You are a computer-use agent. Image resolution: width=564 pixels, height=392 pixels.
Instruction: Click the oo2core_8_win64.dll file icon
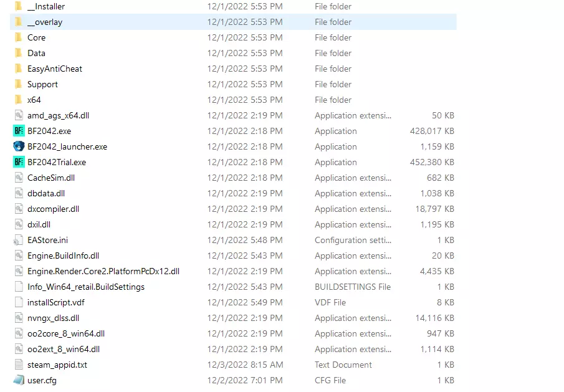(x=19, y=333)
